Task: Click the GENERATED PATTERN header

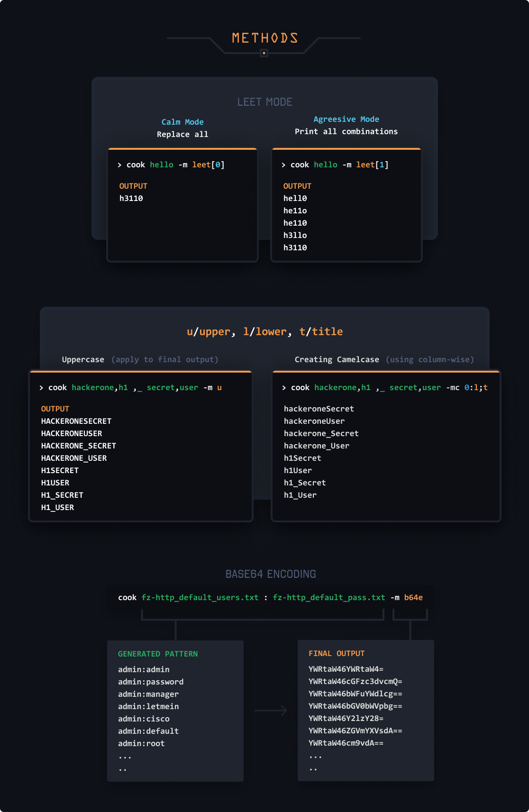Action: (x=158, y=654)
